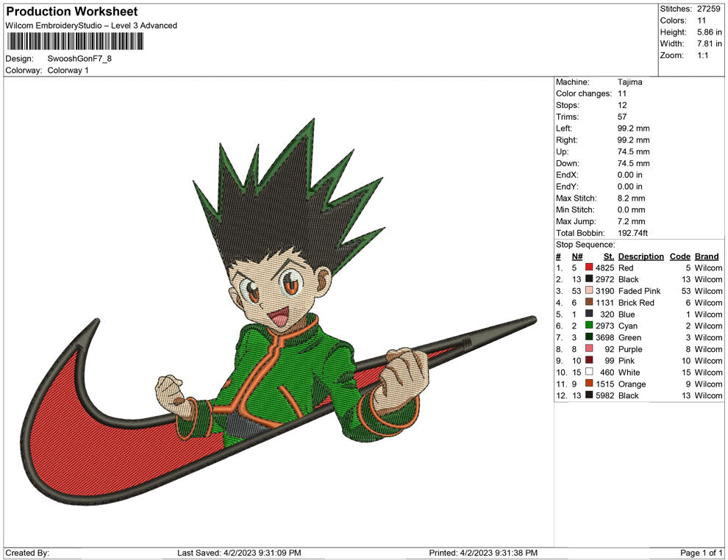Click the Code column header
This screenshot has height=560, width=728.
point(679,256)
